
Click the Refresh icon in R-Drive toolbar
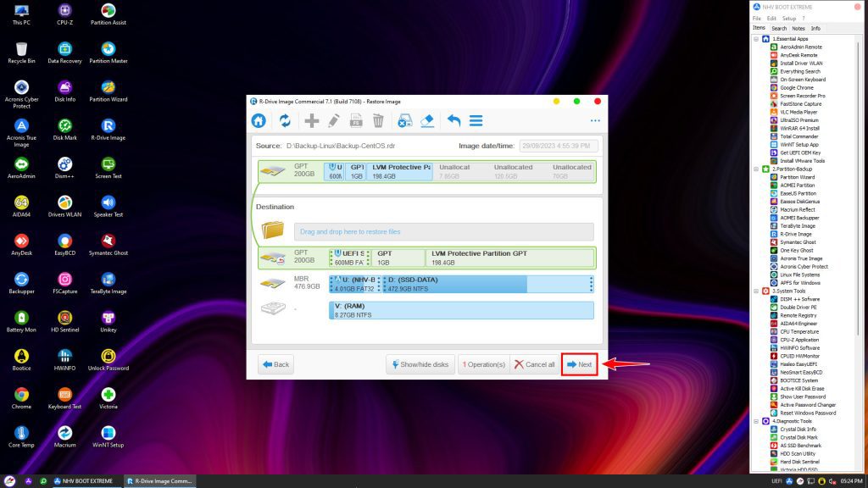click(x=285, y=120)
